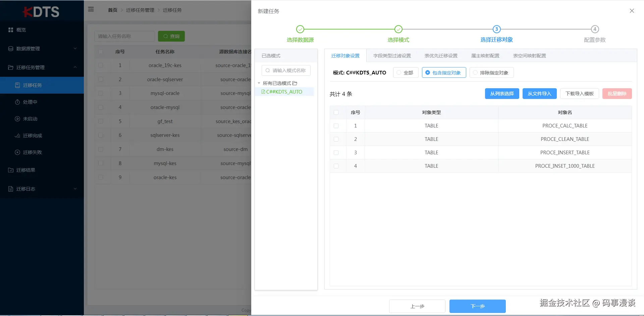Collapse the 迁移任务管理 sidebar section
This screenshot has width=644, height=316.
click(42, 67)
